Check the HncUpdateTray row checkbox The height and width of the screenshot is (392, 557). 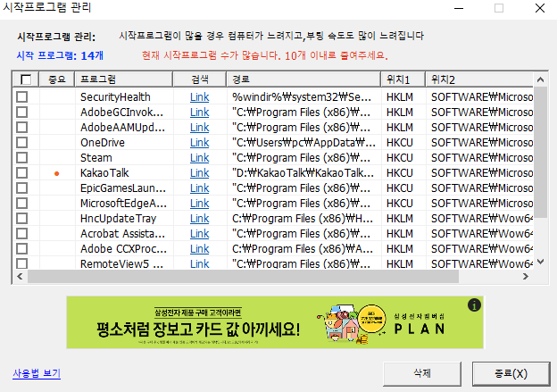point(22,219)
